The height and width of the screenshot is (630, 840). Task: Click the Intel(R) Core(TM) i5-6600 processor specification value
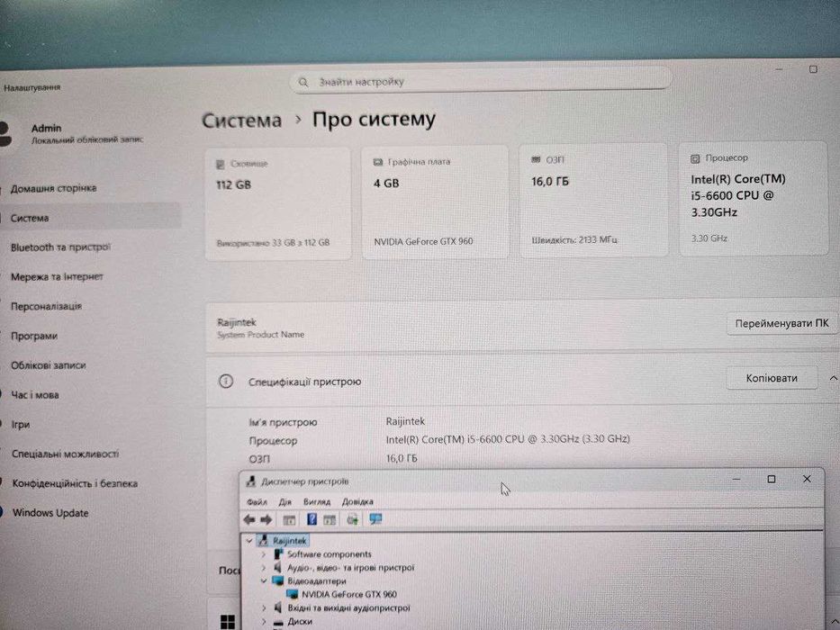pos(507,439)
